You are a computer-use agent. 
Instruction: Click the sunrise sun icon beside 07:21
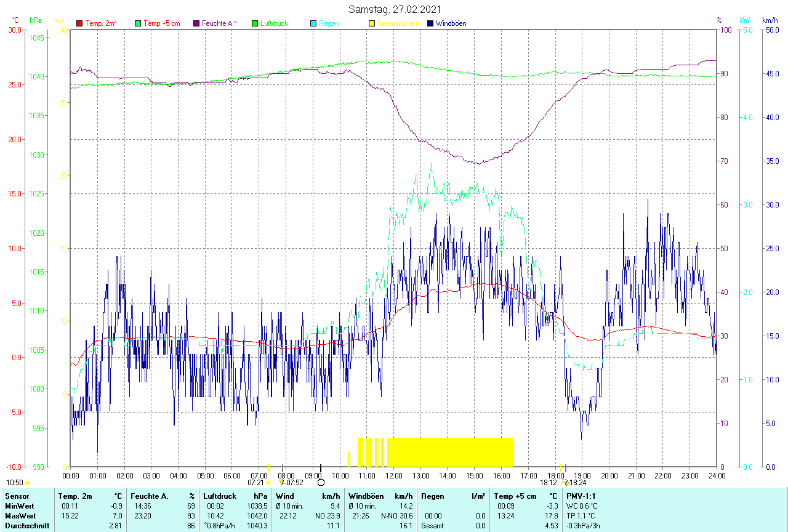[x=268, y=483]
